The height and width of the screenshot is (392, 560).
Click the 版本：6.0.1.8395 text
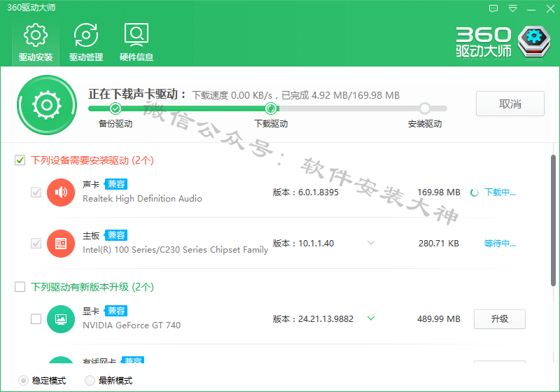click(x=306, y=192)
